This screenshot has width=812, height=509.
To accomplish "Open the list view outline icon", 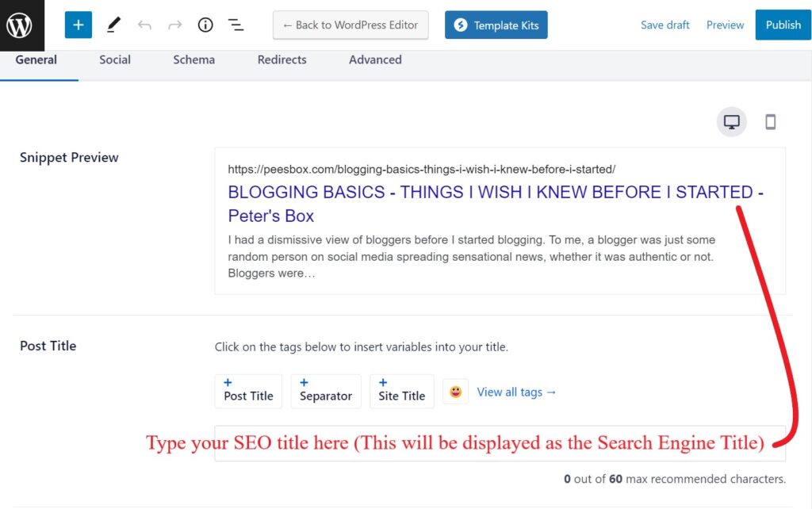I will click(236, 25).
